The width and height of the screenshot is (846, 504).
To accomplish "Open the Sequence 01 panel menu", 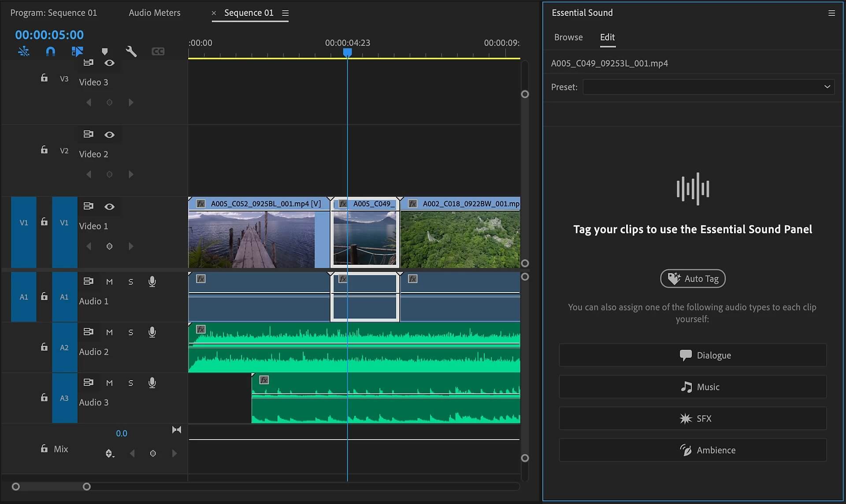I will 285,13.
